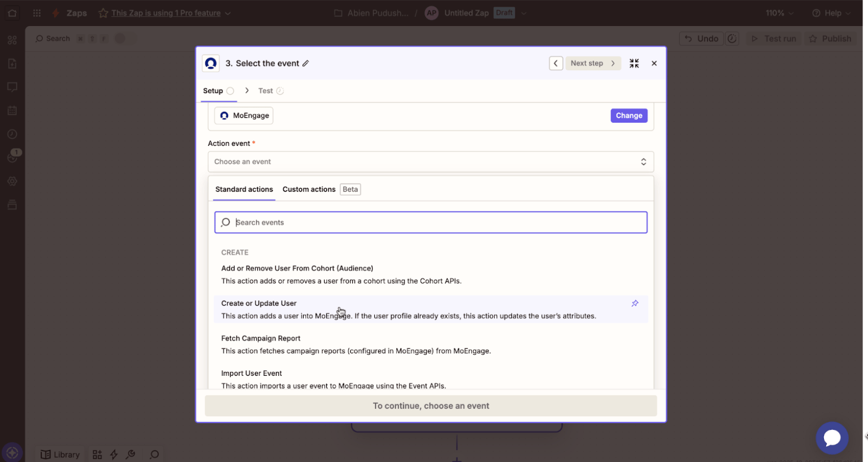Click the pencil icon to rename step
868x462 pixels.
pyautogui.click(x=305, y=64)
